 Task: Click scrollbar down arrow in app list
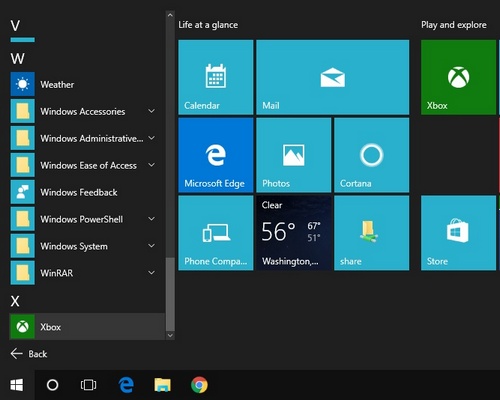coord(170,335)
